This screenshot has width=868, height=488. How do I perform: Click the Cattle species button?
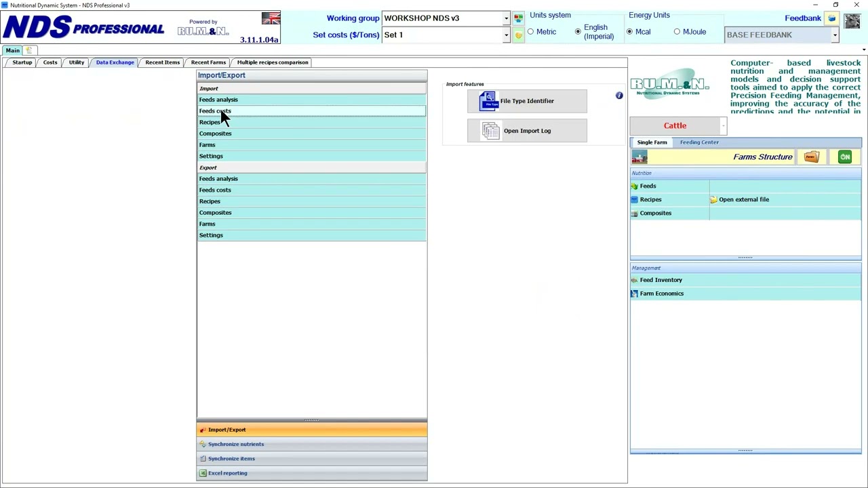(675, 126)
